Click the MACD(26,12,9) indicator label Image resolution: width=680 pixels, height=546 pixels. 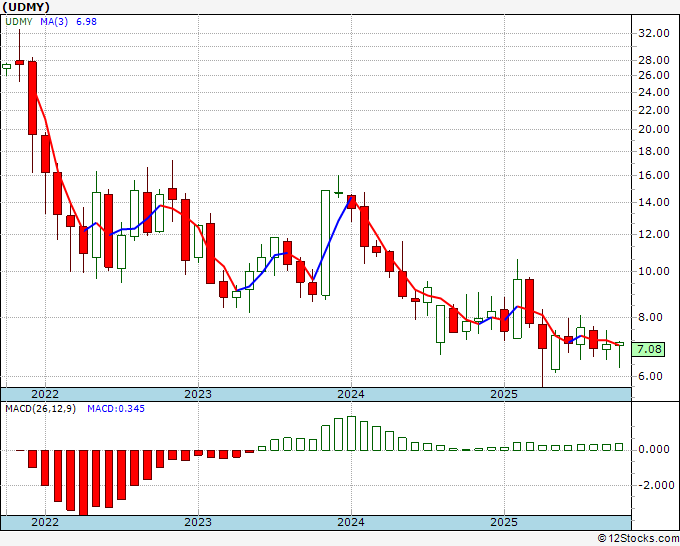(40, 409)
